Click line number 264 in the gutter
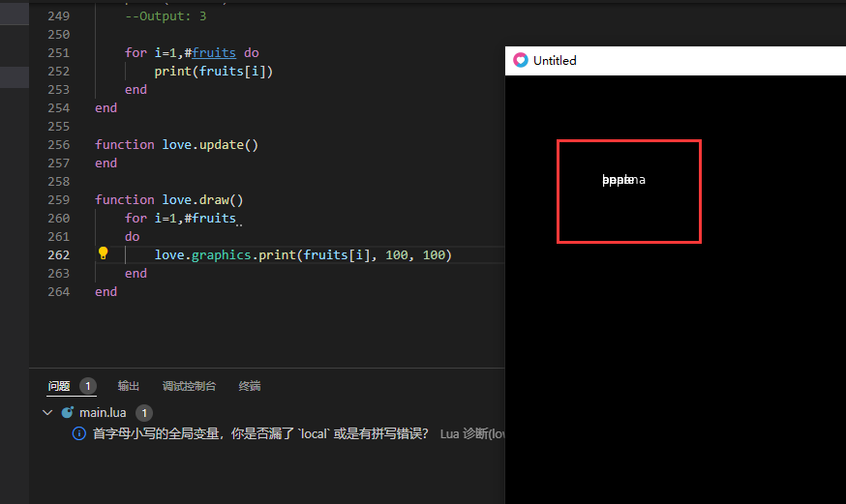The width and height of the screenshot is (846, 504). [x=58, y=291]
